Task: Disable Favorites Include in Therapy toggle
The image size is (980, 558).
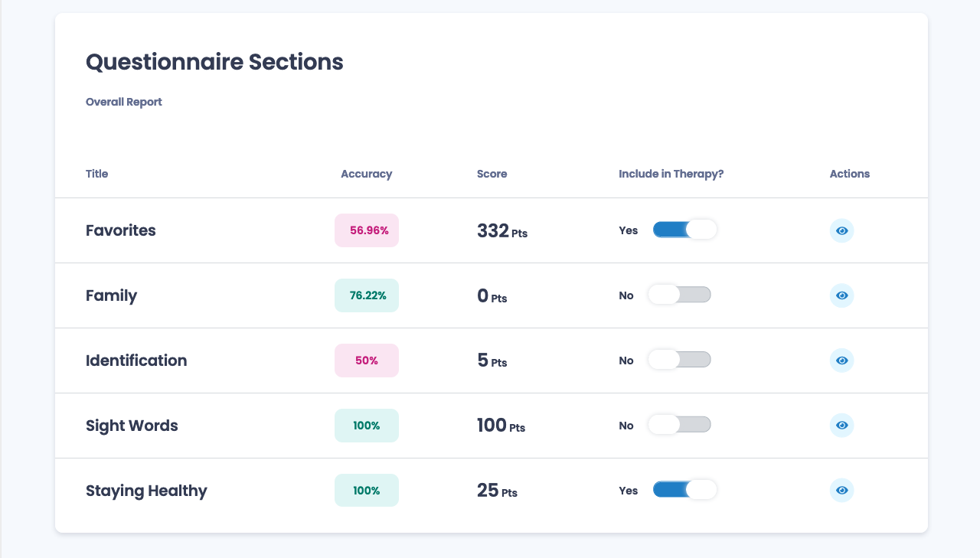Action: (684, 230)
